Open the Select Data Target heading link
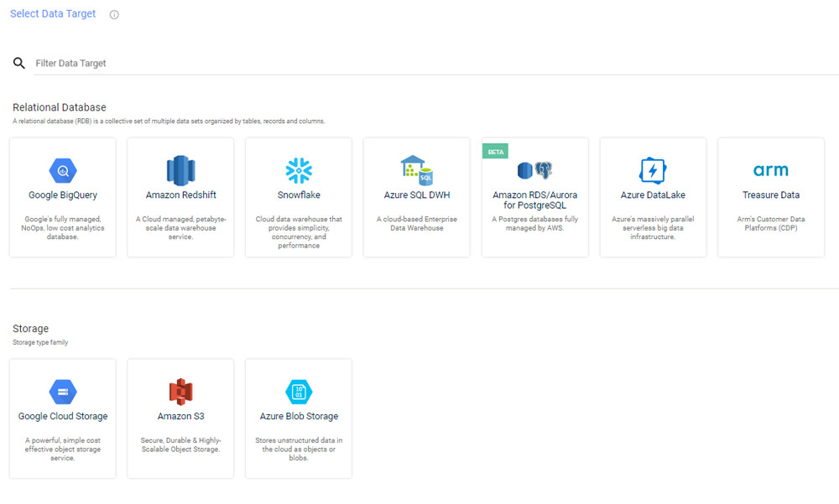This screenshot has width=839, height=504. point(53,14)
